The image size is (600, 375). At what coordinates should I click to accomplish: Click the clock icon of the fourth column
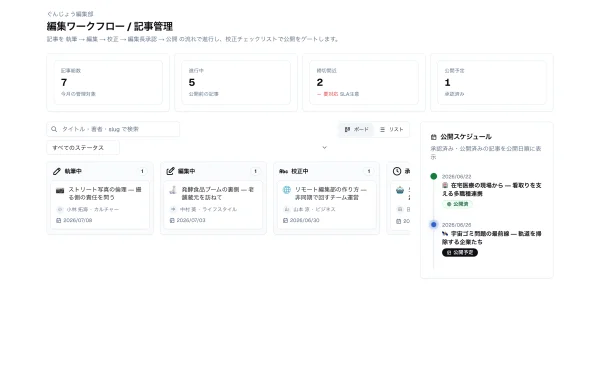click(x=397, y=171)
